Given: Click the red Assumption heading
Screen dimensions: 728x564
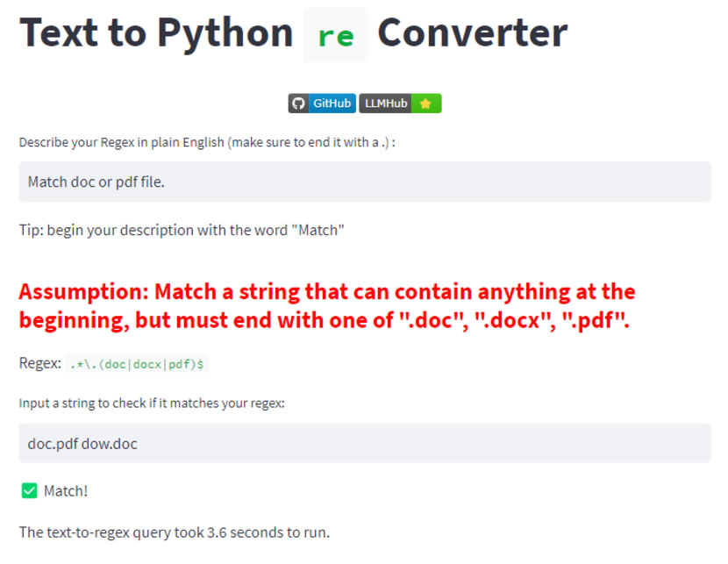Looking at the screenshot, I should pos(326,305).
